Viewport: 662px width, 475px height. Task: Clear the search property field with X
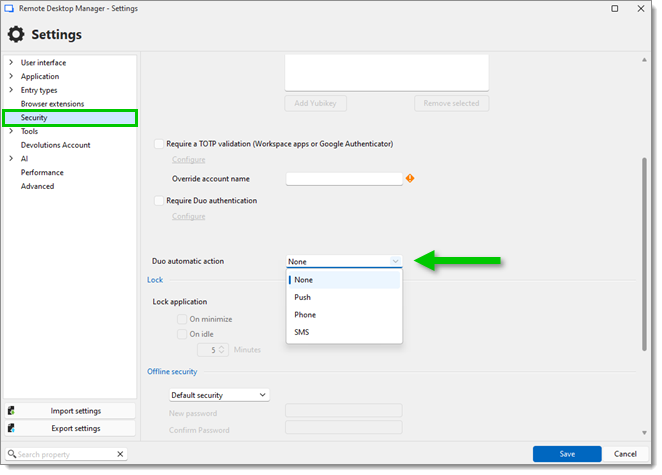pos(121,454)
